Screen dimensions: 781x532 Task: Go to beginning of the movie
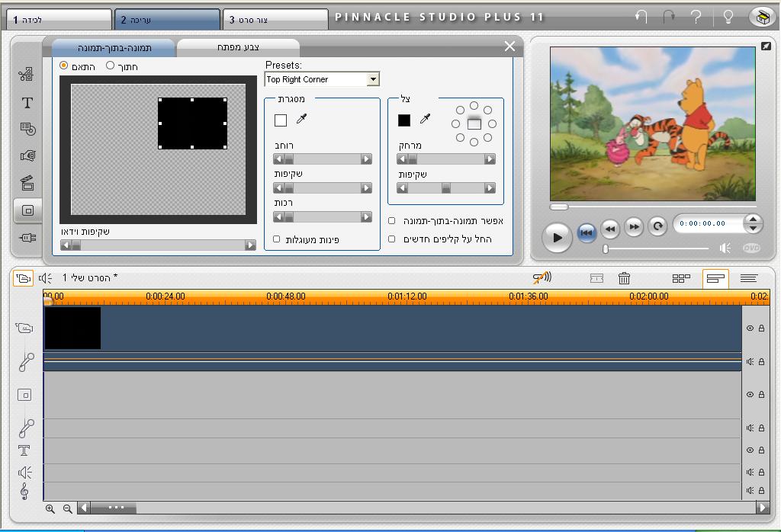(587, 232)
